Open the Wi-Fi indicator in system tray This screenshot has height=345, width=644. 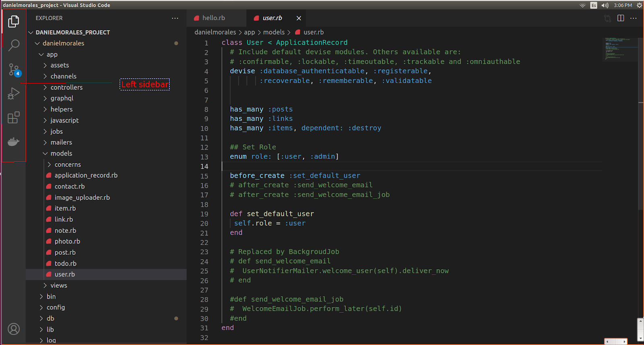(x=582, y=5)
